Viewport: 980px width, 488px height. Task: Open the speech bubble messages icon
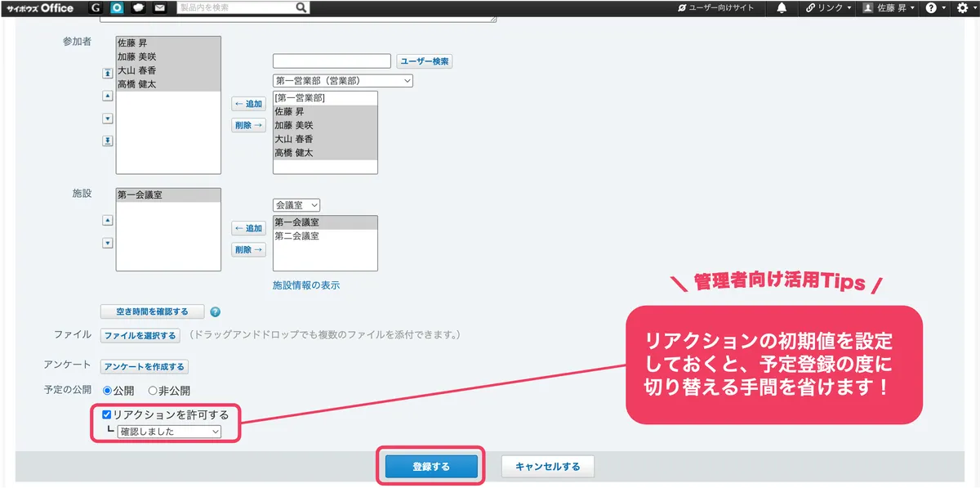tap(139, 8)
